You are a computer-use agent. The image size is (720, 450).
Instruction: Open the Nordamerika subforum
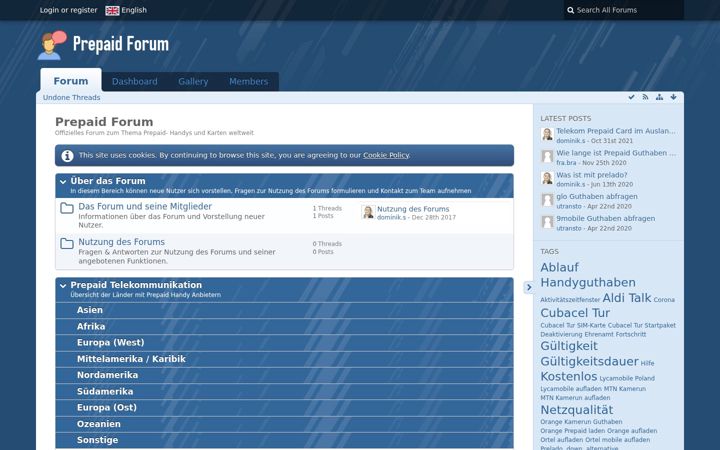[x=107, y=375]
